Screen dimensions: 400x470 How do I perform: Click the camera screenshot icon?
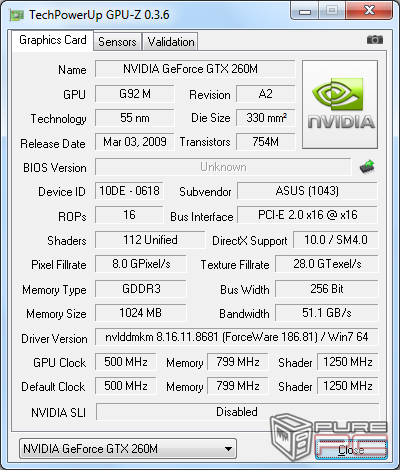click(x=375, y=40)
